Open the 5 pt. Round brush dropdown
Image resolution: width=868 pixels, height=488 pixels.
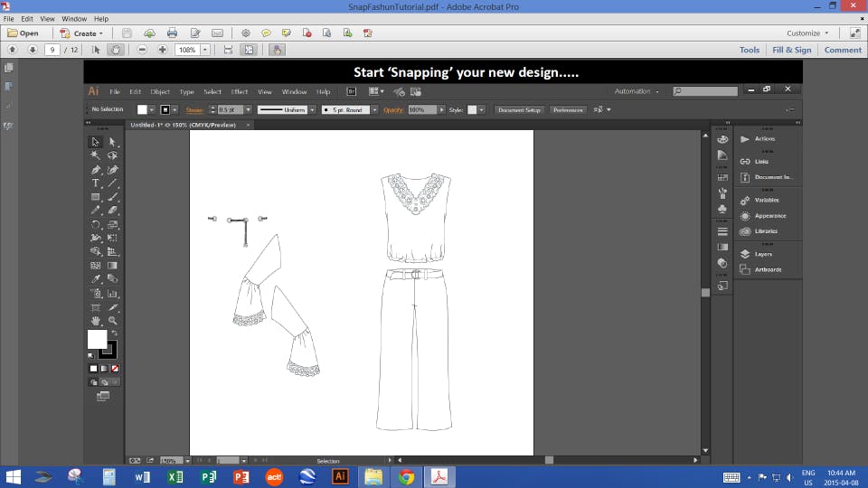pos(374,109)
